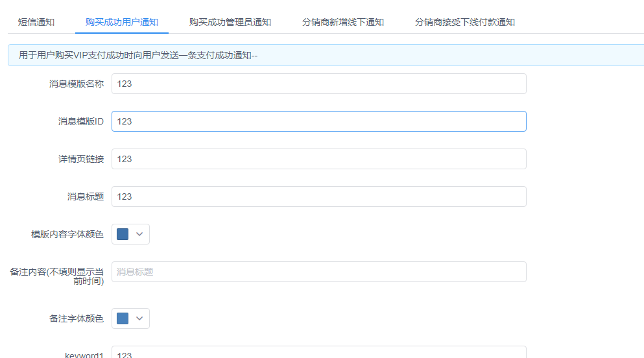This screenshot has height=358, width=644.
Task: Click the 备注字体颜色 label
Action: [x=77, y=318]
